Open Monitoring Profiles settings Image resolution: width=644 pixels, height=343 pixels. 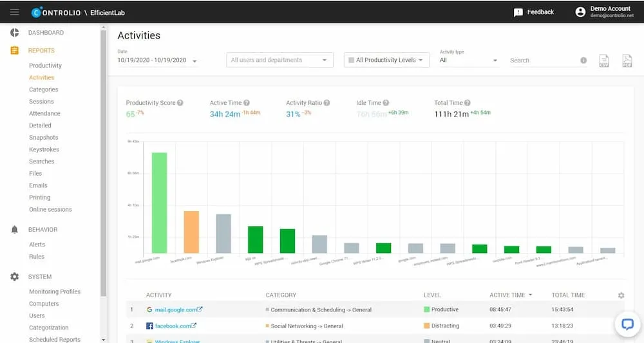[x=55, y=292]
